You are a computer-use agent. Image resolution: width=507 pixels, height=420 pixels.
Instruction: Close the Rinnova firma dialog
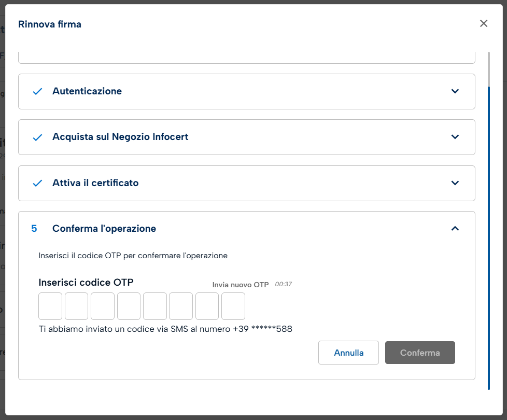[483, 23]
